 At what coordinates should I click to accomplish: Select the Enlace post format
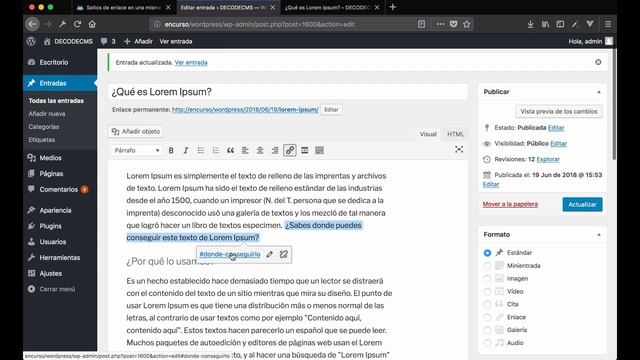pos(487,317)
